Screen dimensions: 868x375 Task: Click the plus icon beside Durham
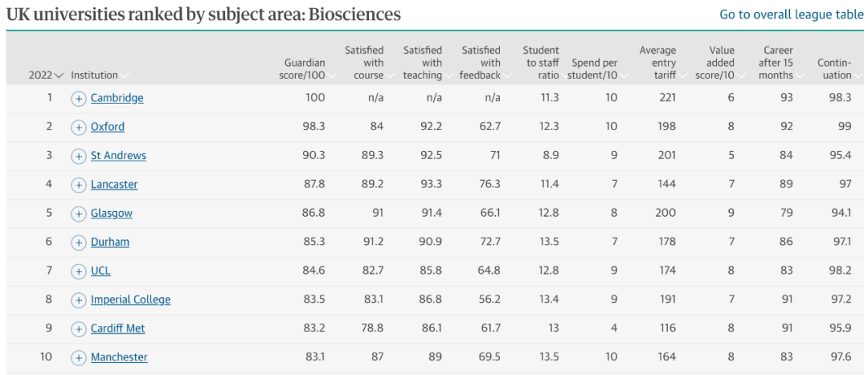coord(79,243)
